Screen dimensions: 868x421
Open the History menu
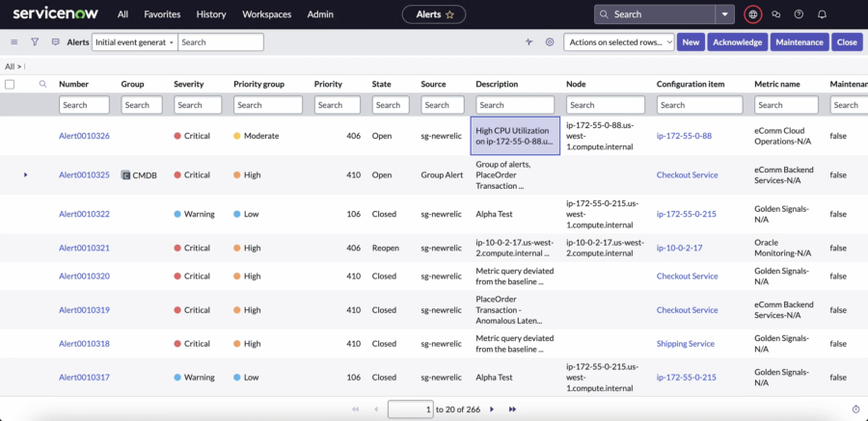pyautogui.click(x=211, y=14)
